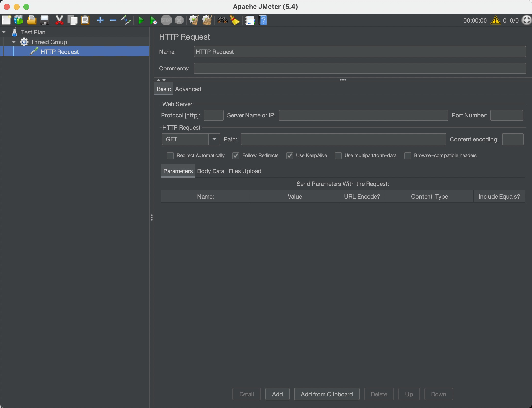Click the Include Equals? column header
Screen dimensions: 532x408
[499, 196]
